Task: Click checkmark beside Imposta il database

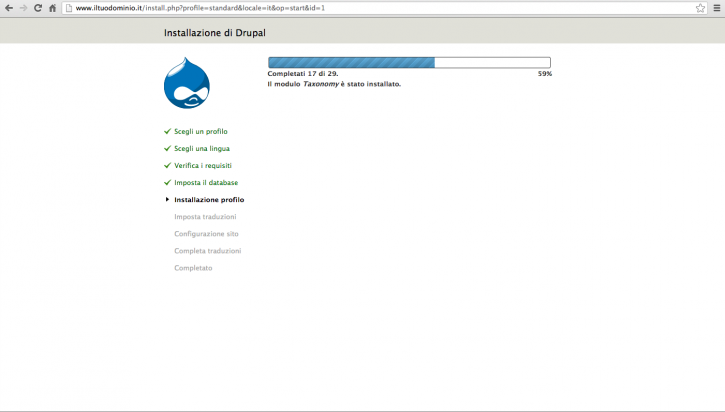Action: click(167, 183)
